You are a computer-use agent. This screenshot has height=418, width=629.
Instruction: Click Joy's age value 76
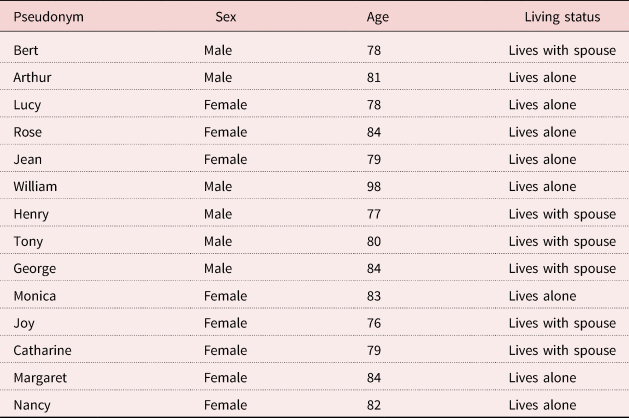click(373, 323)
